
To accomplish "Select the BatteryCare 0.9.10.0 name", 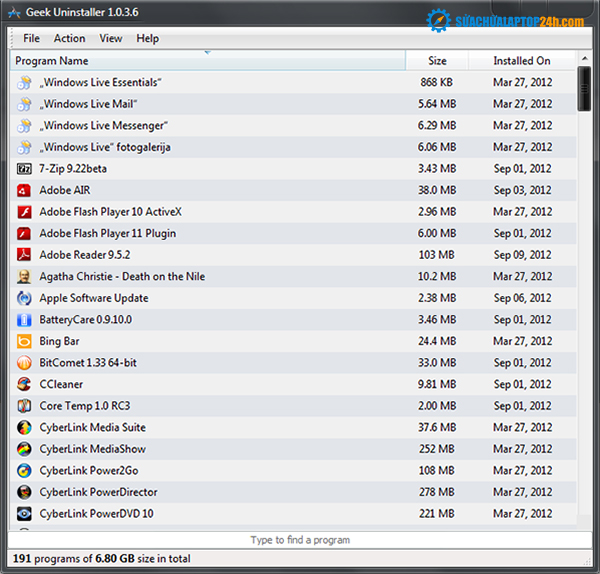I will click(x=85, y=320).
